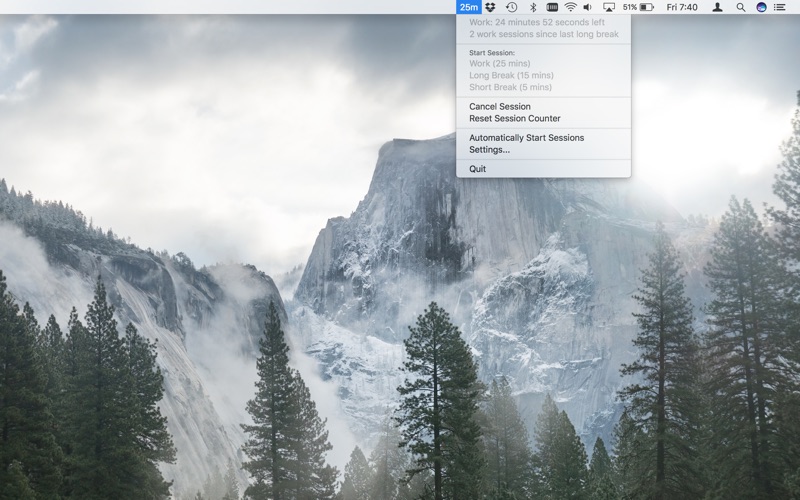Open the volume speaker menu bar icon
The height and width of the screenshot is (500, 800).
588,7
